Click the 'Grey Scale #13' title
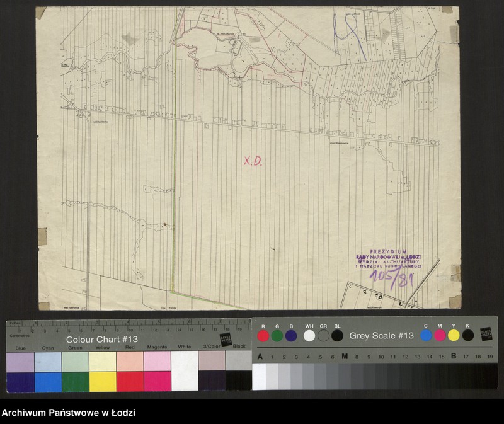Screen dimensions: 504x424 (x=381, y=336)
